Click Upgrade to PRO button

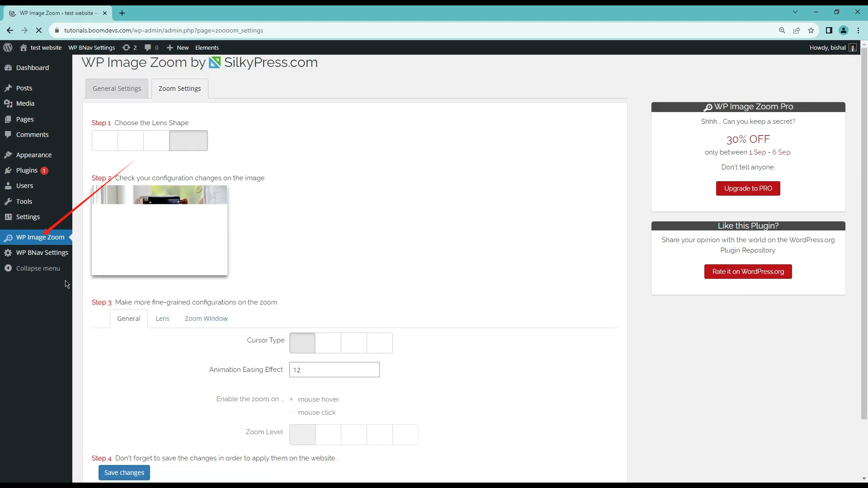(x=748, y=188)
